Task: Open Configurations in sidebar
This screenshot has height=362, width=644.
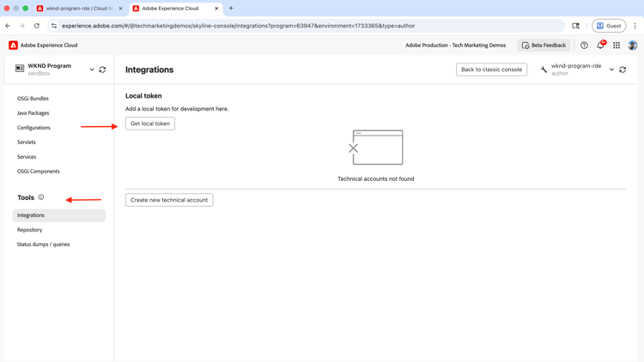Action: [33, 128]
